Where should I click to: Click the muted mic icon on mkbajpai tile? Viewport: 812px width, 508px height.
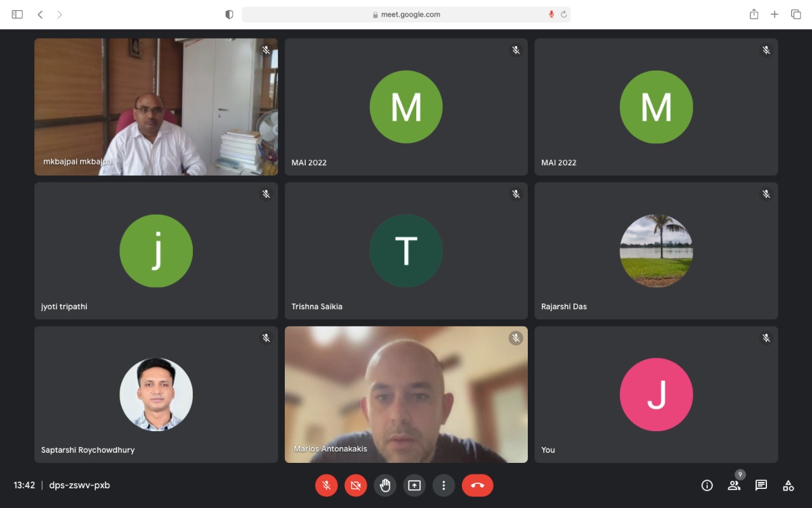click(266, 50)
